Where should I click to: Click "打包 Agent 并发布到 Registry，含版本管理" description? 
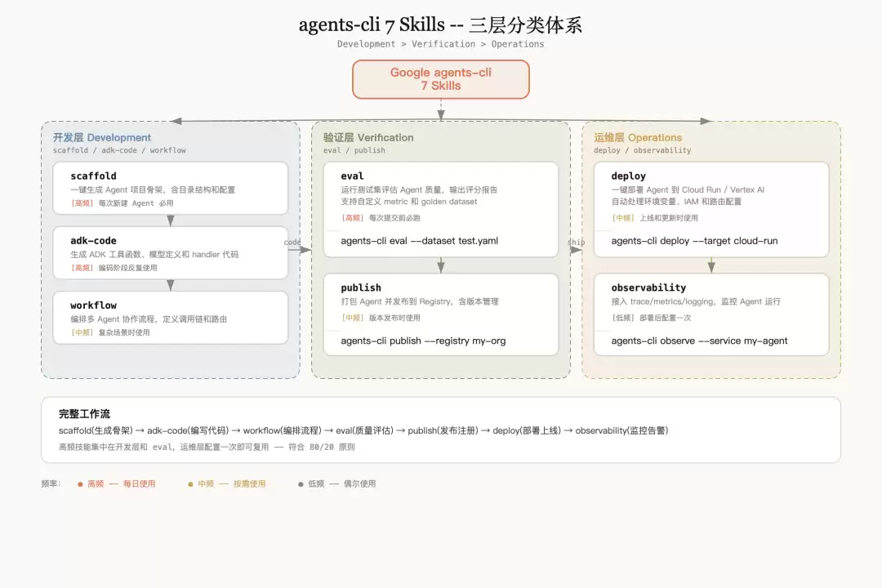pyautogui.click(x=420, y=301)
